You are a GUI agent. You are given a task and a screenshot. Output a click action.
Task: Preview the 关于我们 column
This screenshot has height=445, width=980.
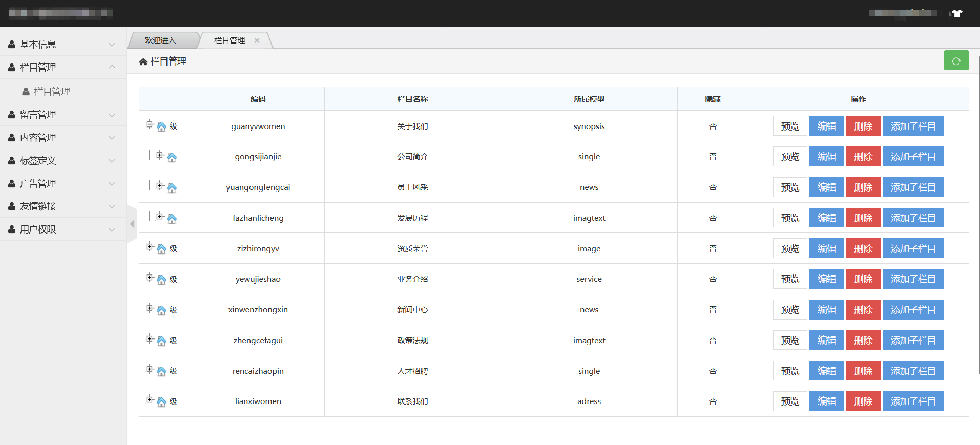(790, 126)
